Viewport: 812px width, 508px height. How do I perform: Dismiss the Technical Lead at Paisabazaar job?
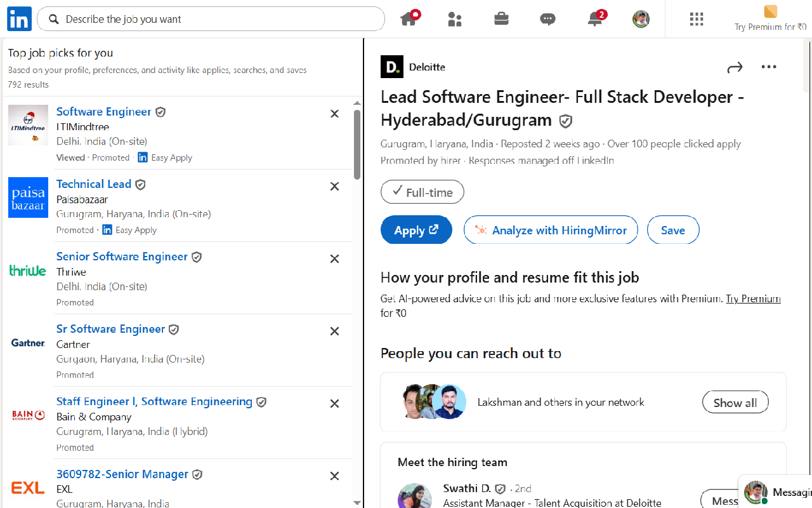click(x=334, y=186)
